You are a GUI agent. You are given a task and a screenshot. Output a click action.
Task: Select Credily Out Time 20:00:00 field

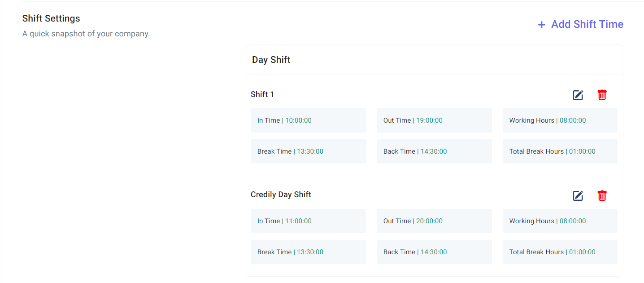tap(434, 221)
